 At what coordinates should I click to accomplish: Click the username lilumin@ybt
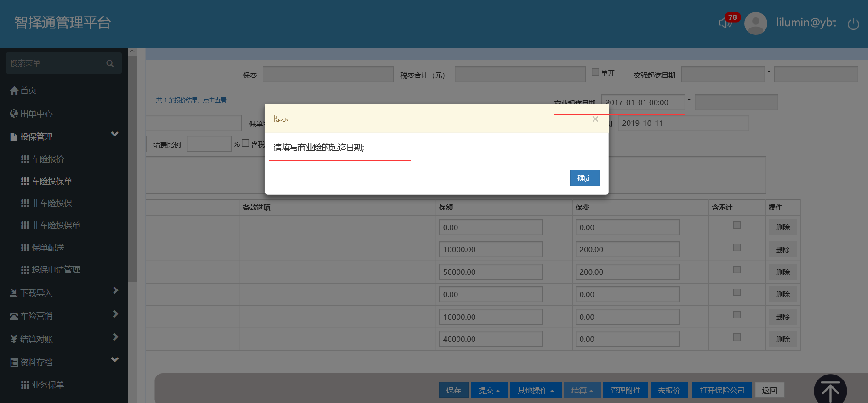tap(806, 23)
